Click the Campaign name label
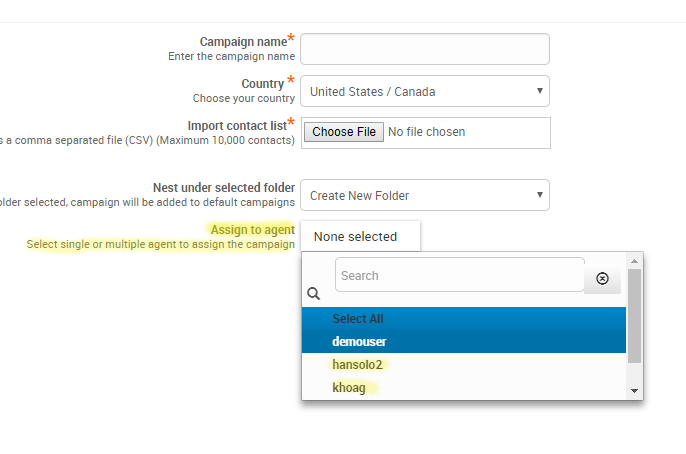Viewport: 686px width, 454px height. [x=243, y=42]
